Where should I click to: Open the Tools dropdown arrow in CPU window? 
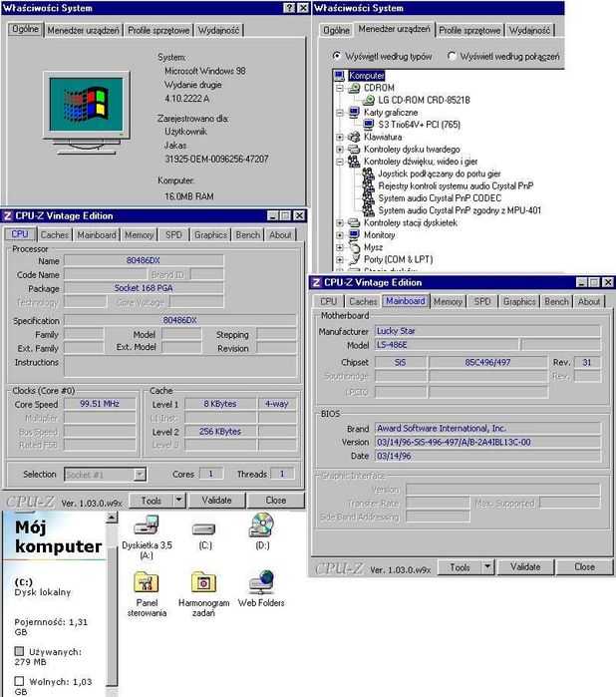click(x=178, y=501)
